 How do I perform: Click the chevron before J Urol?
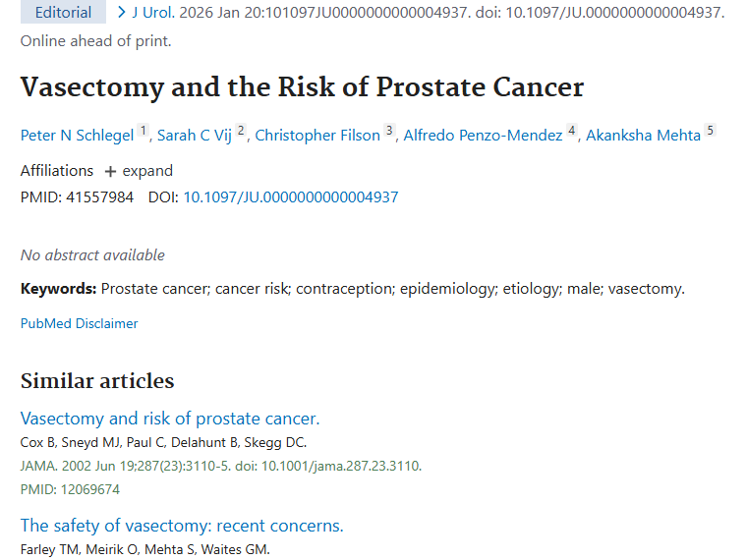click(121, 13)
